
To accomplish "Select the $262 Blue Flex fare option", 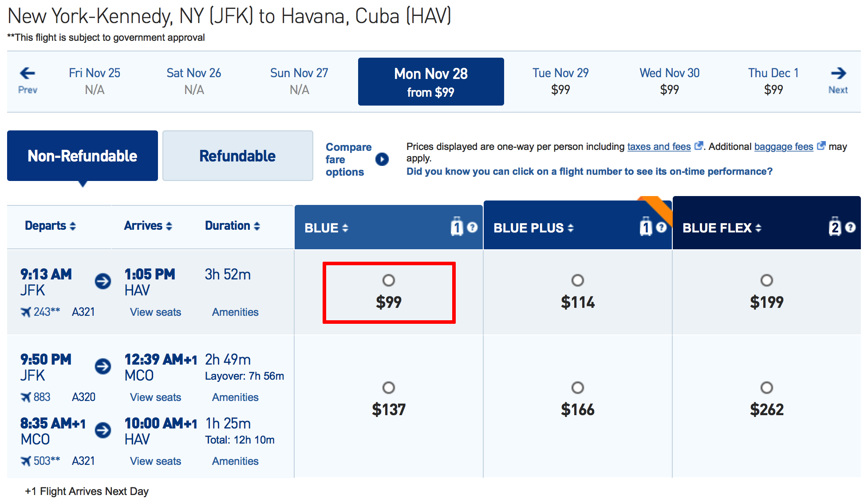I will (x=767, y=388).
